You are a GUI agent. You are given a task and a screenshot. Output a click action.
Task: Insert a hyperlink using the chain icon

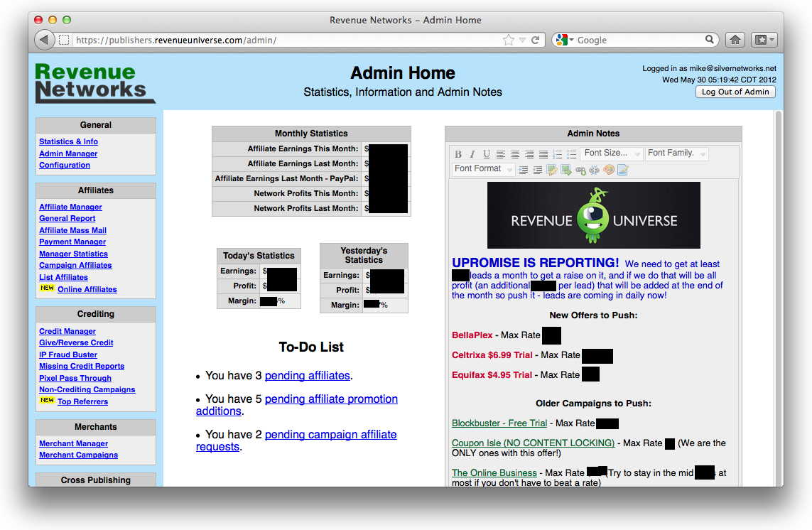580,170
